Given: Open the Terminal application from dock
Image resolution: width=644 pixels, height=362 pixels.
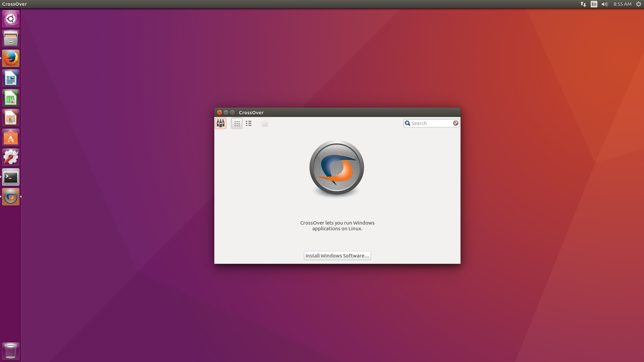Looking at the screenshot, I should tap(11, 177).
